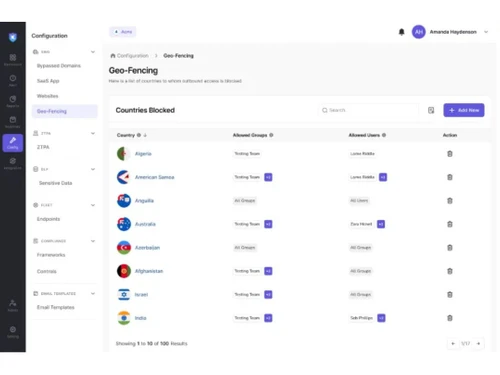
Task: Open the Amanda Haydenson user dropdown
Action: [x=486, y=32]
